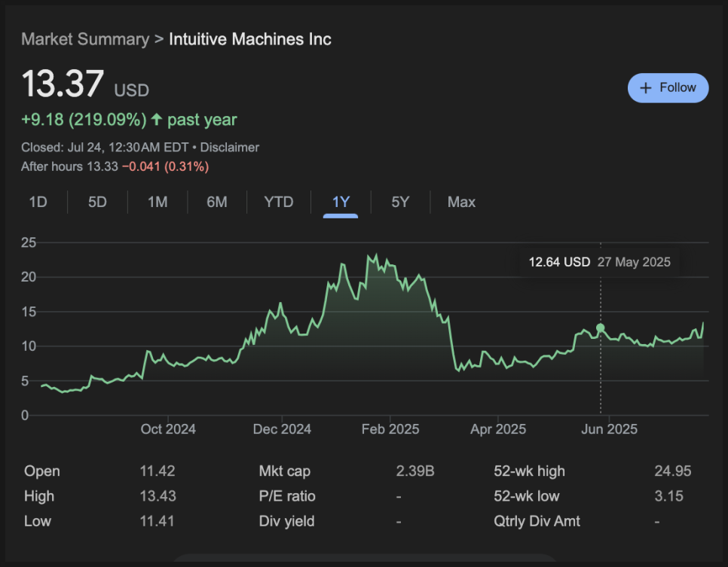Show the 5Y chart range
Image resolution: width=728 pixels, height=567 pixels.
(400, 202)
